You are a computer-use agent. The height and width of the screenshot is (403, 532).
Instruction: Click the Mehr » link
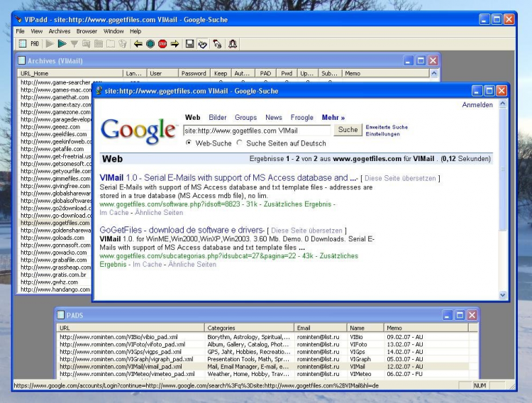333,118
